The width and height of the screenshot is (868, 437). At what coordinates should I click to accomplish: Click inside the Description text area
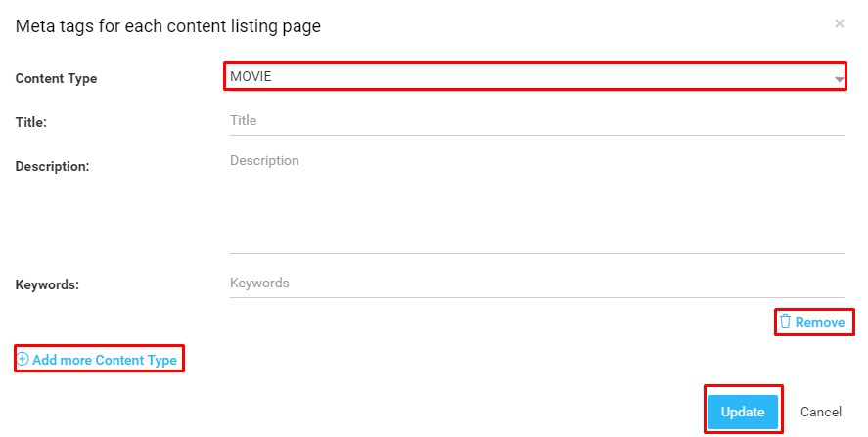pos(537,202)
